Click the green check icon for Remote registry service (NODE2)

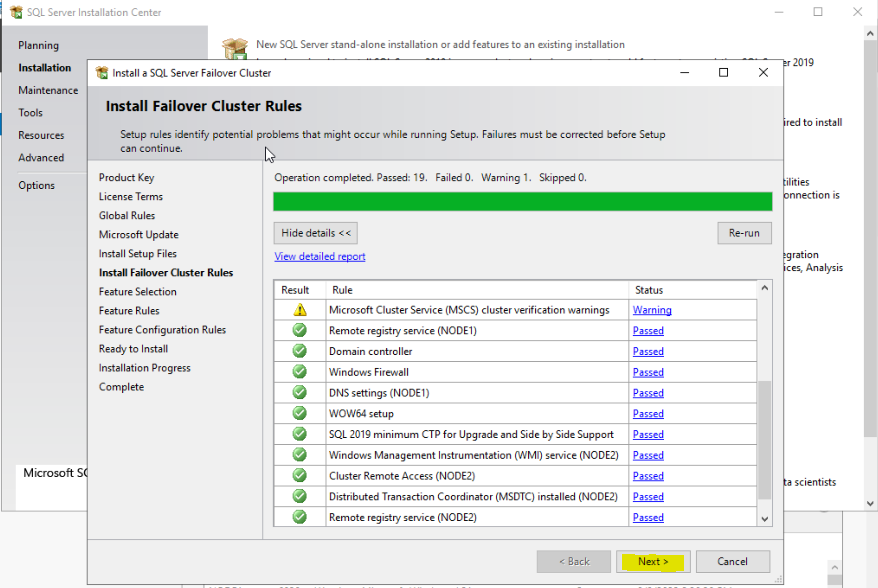pos(300,517)
